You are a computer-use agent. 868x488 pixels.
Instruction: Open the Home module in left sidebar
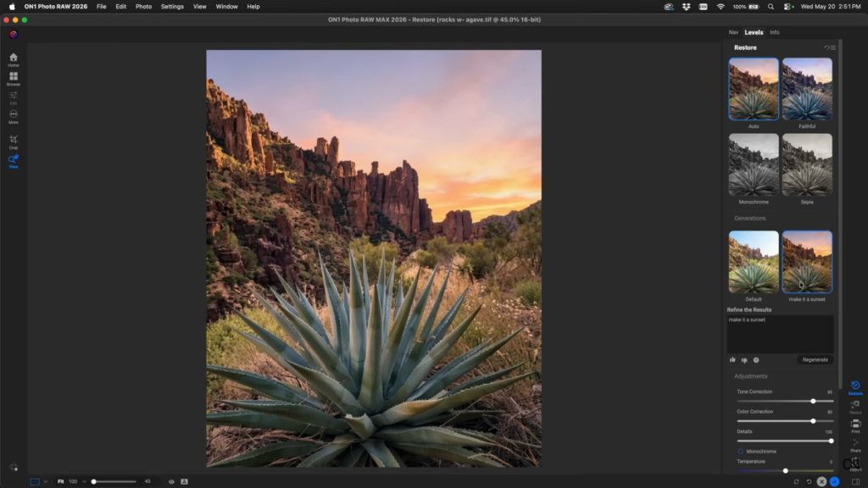coord(14,59)
